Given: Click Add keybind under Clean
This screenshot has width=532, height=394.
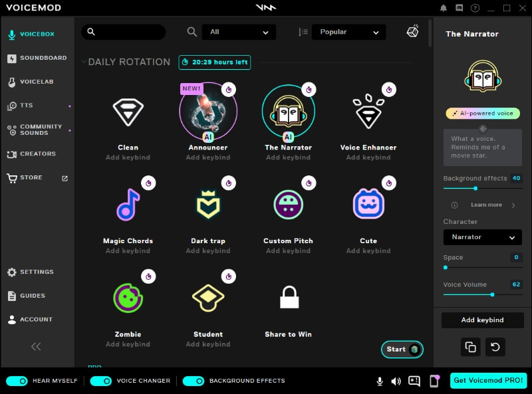Looking at the screenshot, I should (x=128, y=157).
